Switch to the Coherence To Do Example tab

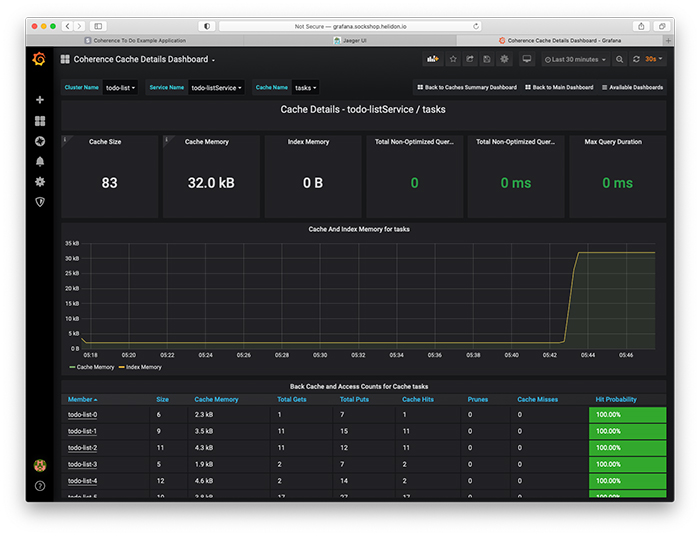click(x=135, y=41)
